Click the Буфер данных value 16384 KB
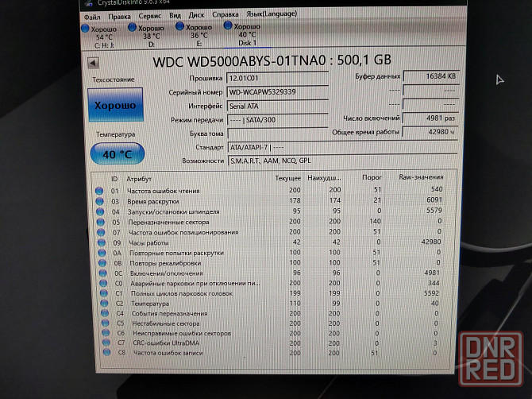 [x=431, y=76]
